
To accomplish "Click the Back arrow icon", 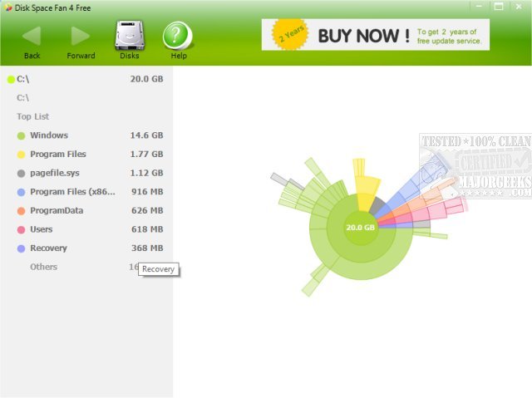I will pos(32,36).
